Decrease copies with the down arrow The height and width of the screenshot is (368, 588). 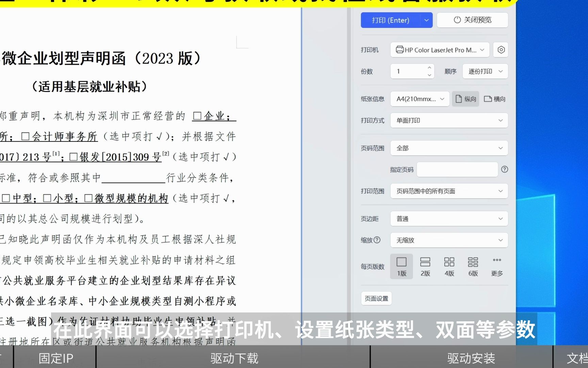429,75
